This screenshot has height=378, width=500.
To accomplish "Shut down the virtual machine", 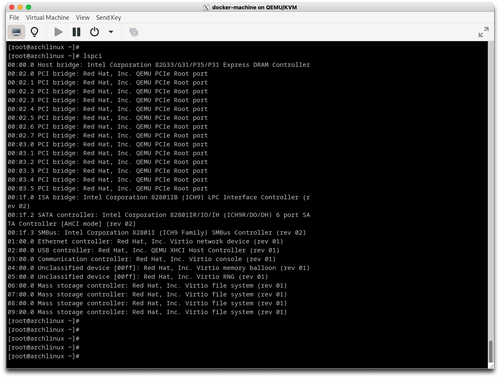I will point(94,32).
